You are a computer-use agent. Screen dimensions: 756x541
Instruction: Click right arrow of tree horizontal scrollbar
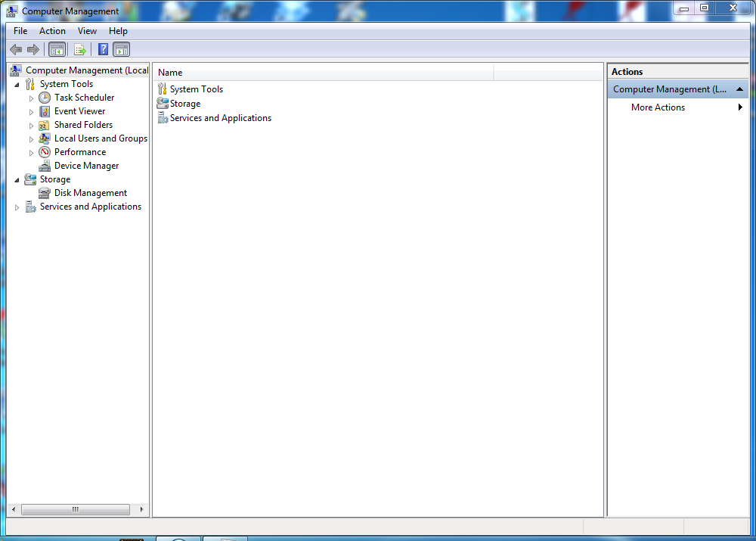(x=141, y=509)
